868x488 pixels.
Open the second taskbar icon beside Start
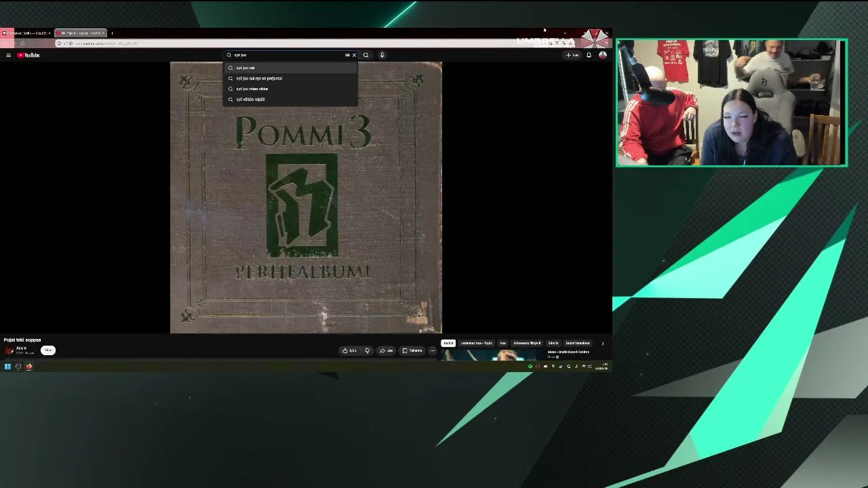point(18,367)
